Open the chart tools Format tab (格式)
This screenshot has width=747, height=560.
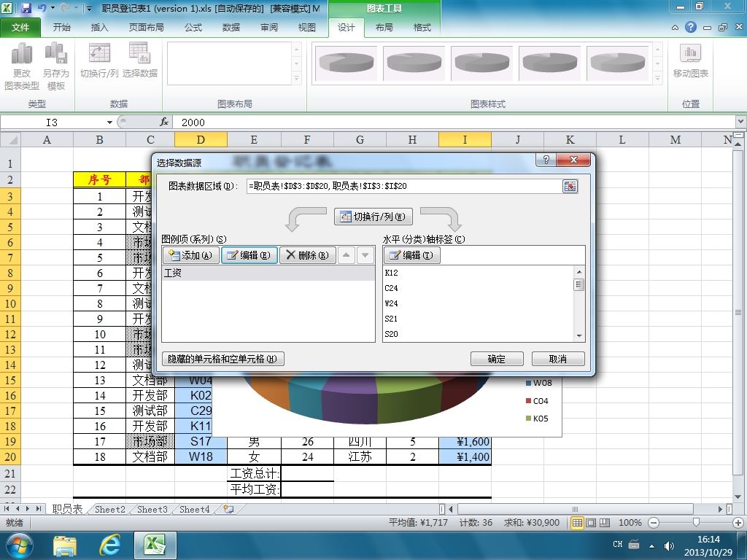tap(422, 28)
